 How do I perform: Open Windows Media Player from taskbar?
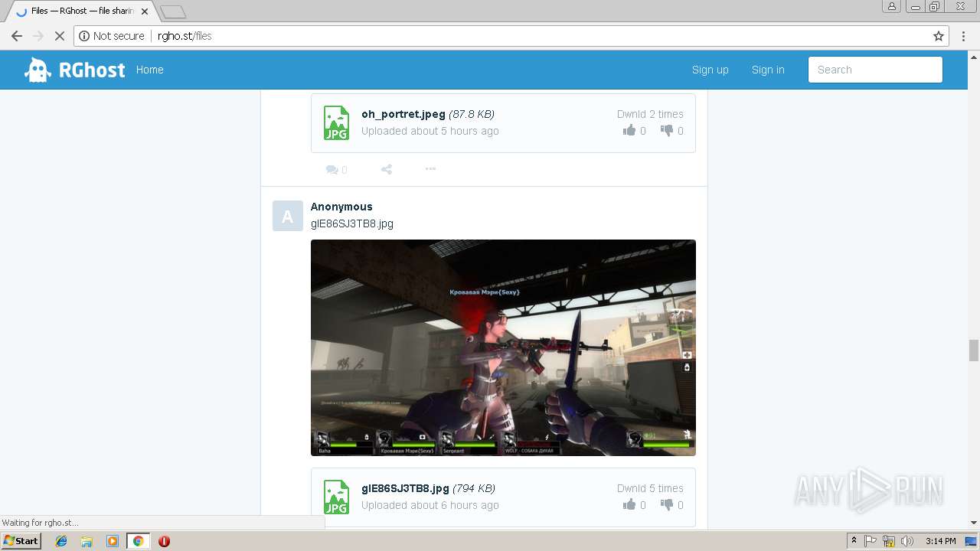(x=113, y=541)
